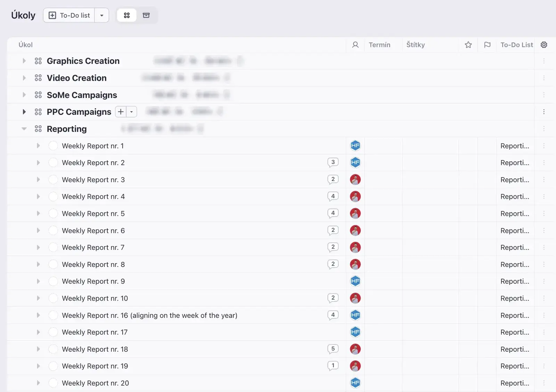Image resolution: width=556 pixels, height=392 pixels.
Task: Open the To-Do list dropdown arrow
Action: click(101, 15)
